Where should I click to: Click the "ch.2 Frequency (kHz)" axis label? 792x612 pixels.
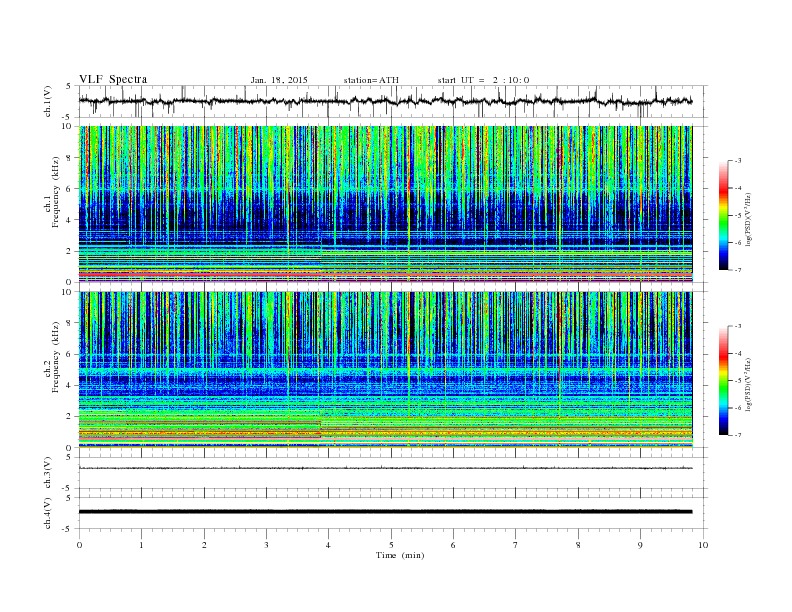(52, 358)
